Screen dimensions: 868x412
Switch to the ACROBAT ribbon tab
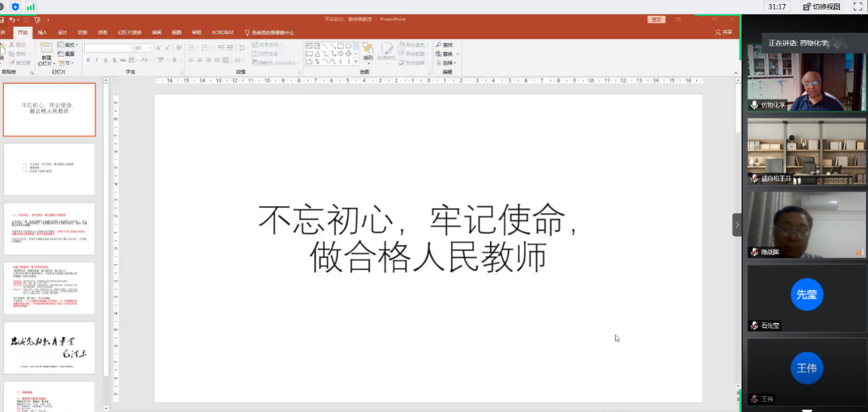point(222,32)
